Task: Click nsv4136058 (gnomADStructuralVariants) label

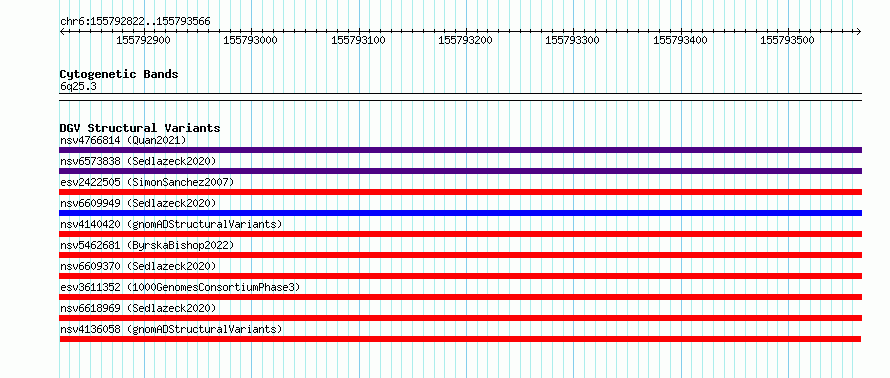Action: point(171,329)
